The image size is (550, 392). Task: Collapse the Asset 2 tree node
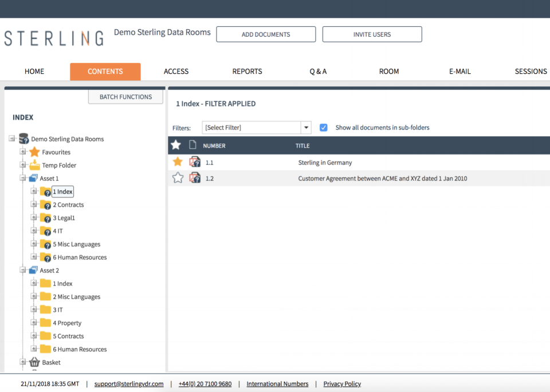click(x=23, y=271)
